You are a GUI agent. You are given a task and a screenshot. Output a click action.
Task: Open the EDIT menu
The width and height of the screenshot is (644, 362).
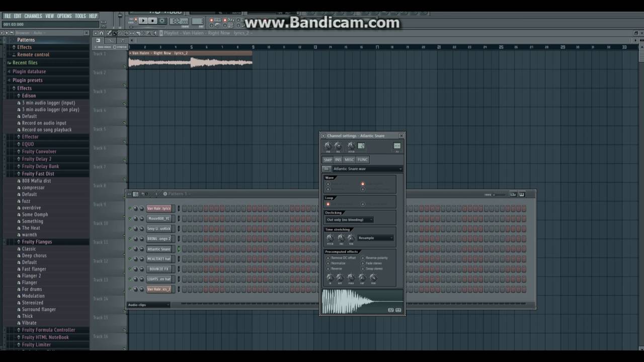point(18,16)
